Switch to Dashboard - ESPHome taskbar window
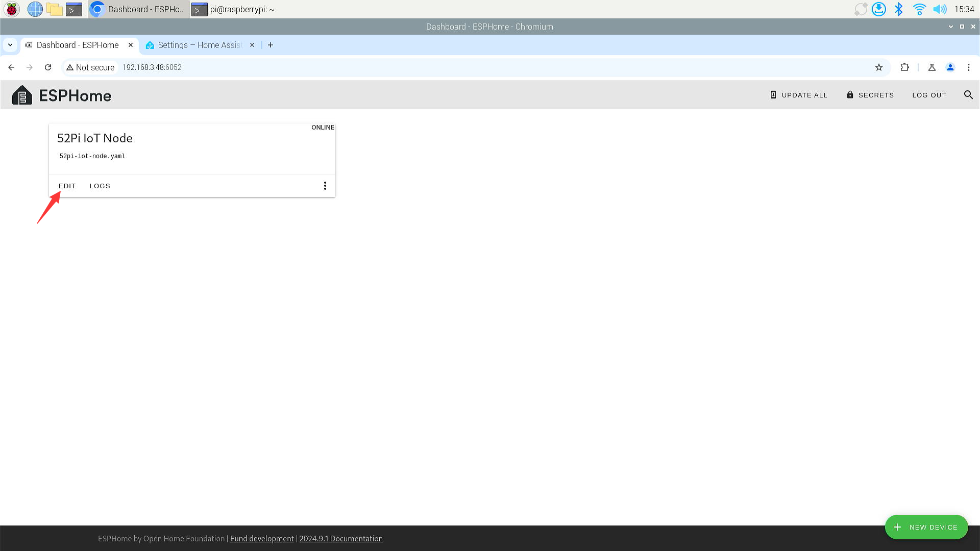Image resolution: width=980 pixels, height=551 pixels. pos(138,9)
